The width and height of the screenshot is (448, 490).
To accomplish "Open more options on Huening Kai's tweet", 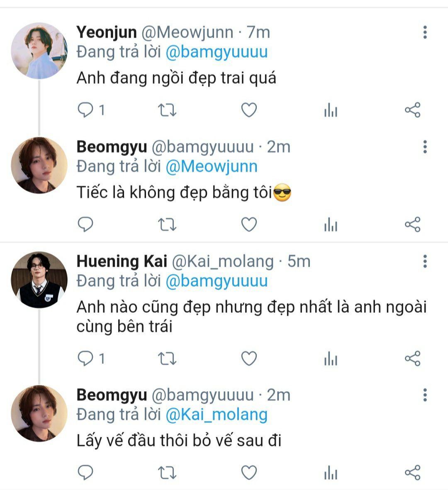I will coord(425,261).
